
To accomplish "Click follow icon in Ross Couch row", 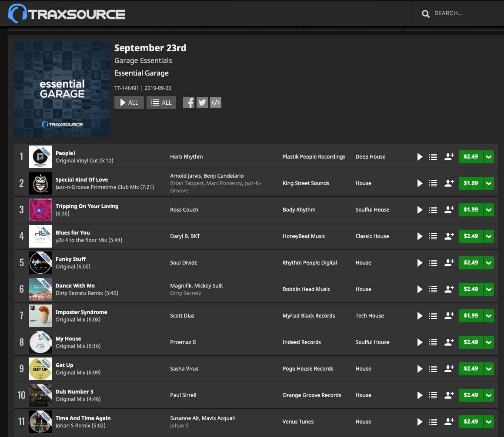I will tap(449, 210).
